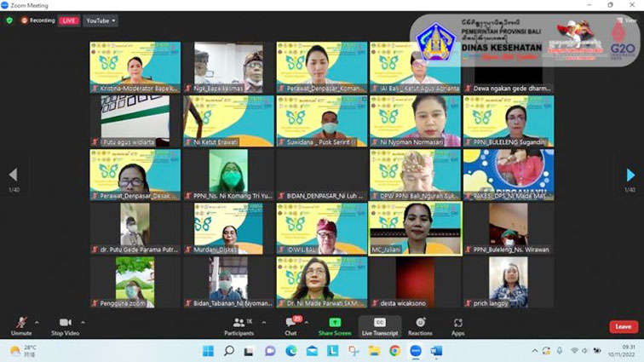
Task: Go to next page of participants
Action: coord(630,175)
